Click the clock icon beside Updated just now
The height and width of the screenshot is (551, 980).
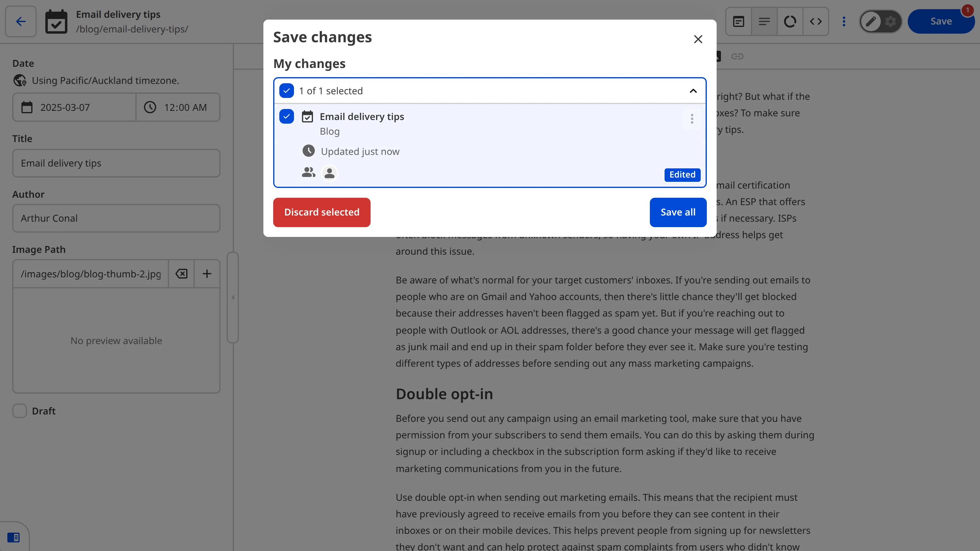(308, 151)
